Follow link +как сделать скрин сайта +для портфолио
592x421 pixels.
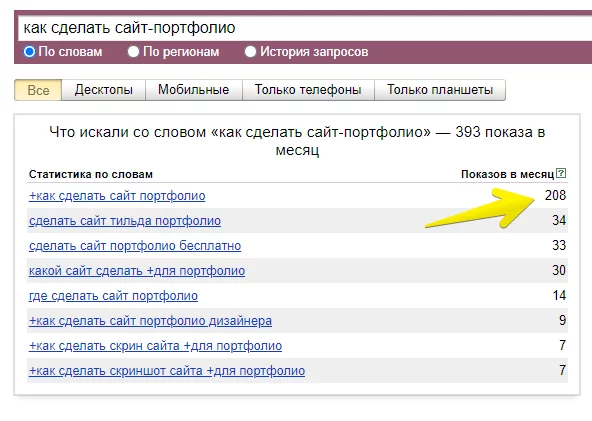pos(156,346)
